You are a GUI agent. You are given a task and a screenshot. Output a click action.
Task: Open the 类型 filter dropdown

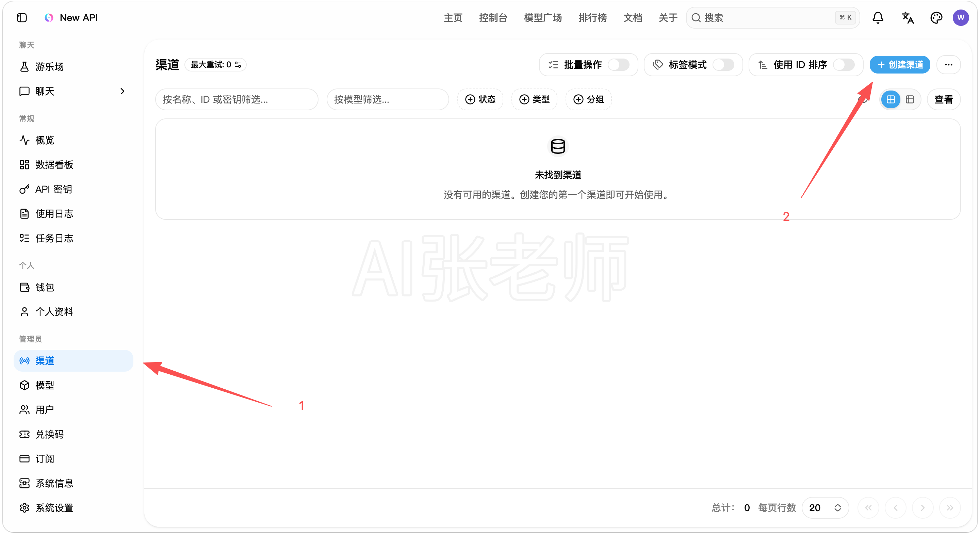point(534,100)
